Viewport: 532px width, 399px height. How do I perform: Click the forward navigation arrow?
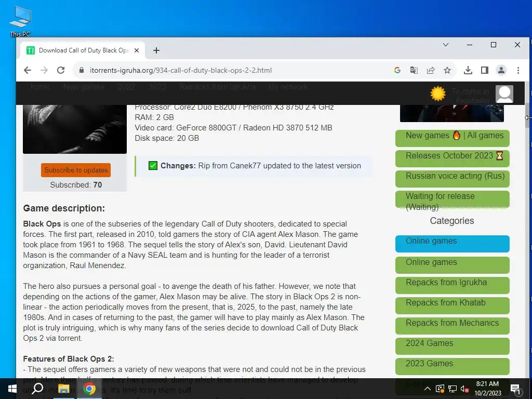[44, 70]
